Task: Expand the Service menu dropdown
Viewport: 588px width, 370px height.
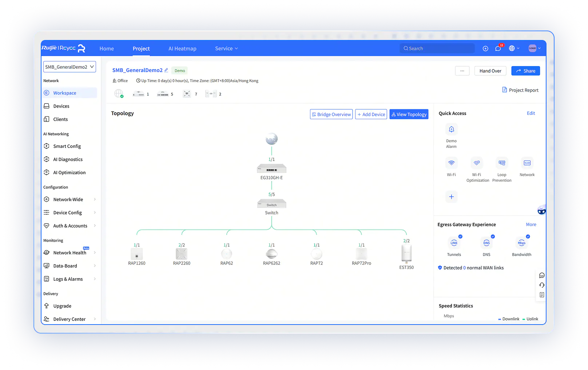Action: 226,48
